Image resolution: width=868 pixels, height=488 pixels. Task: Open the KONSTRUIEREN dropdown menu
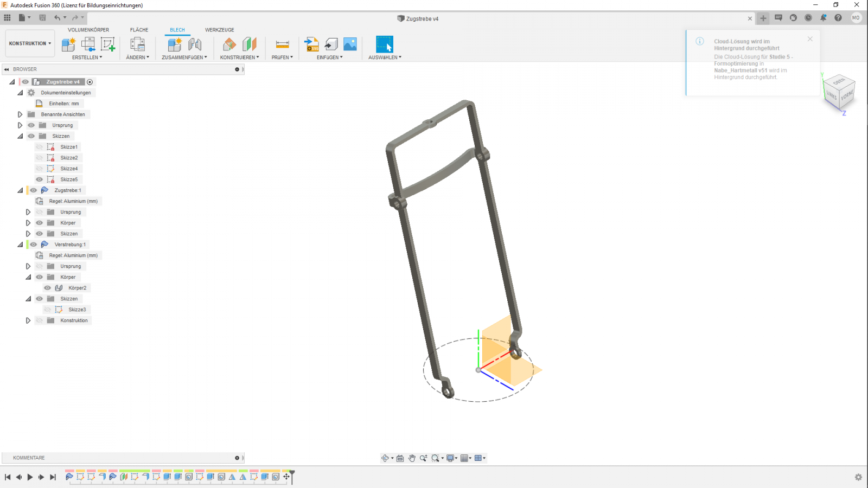pos(239,57)
